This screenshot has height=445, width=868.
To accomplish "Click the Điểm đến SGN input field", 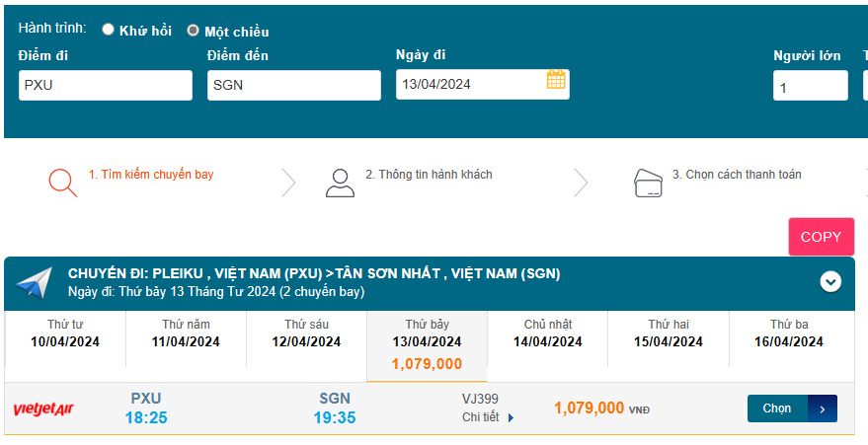I will click(294, 85).
